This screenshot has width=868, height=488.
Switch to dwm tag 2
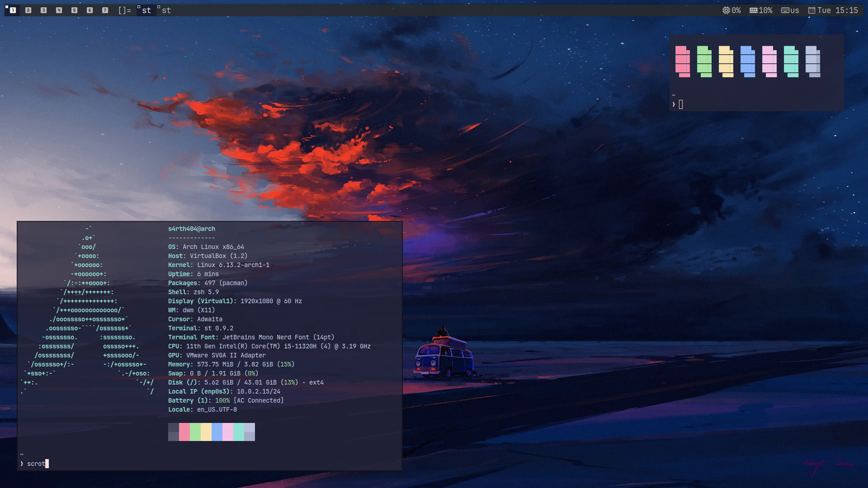pyautogui.click(x=28, y=10)
